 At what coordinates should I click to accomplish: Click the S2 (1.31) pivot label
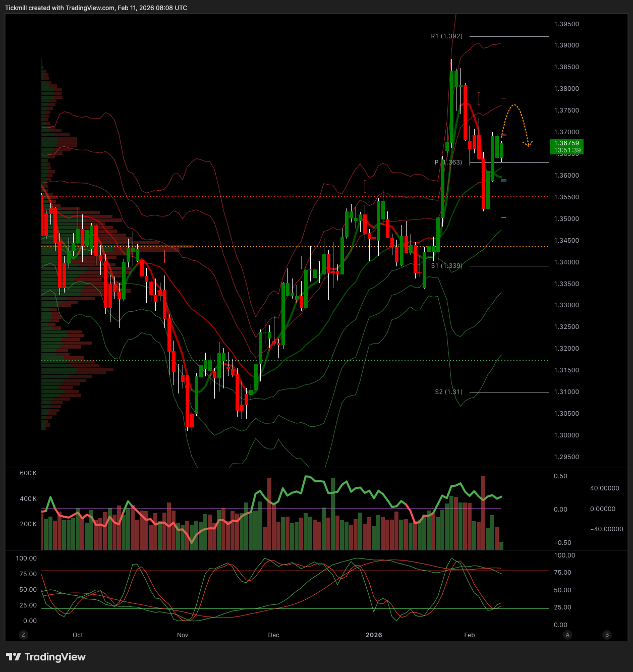(448, 392)
